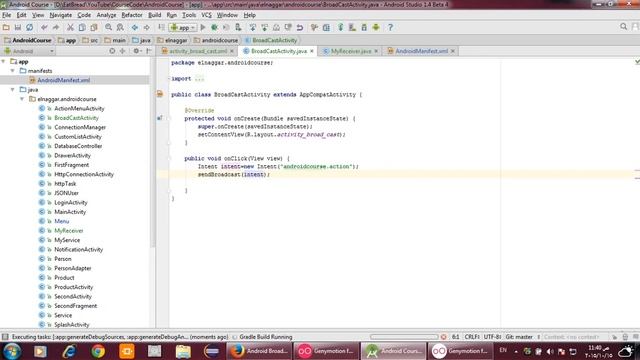The image size is (640, 360).
Task: Click the Redo arrow icon
Action: [x=56, y=27]
